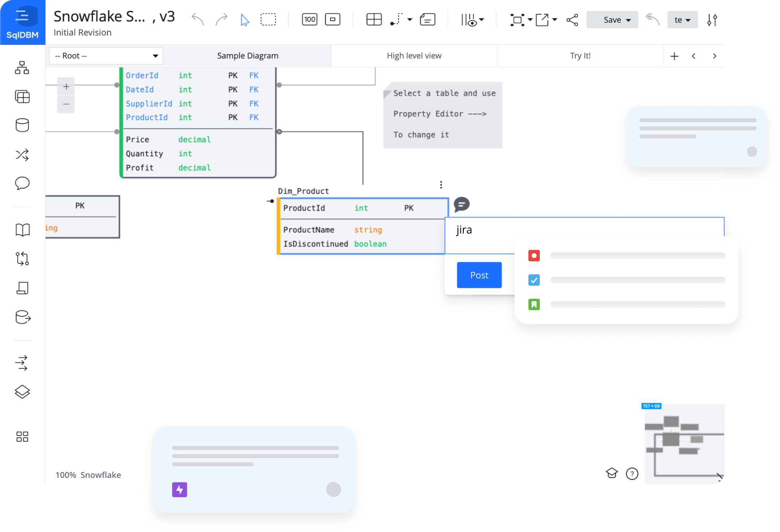Toggle the blue checkmark checkbox item
Viewport: 780px width, 532px height.
pos(534,280)
